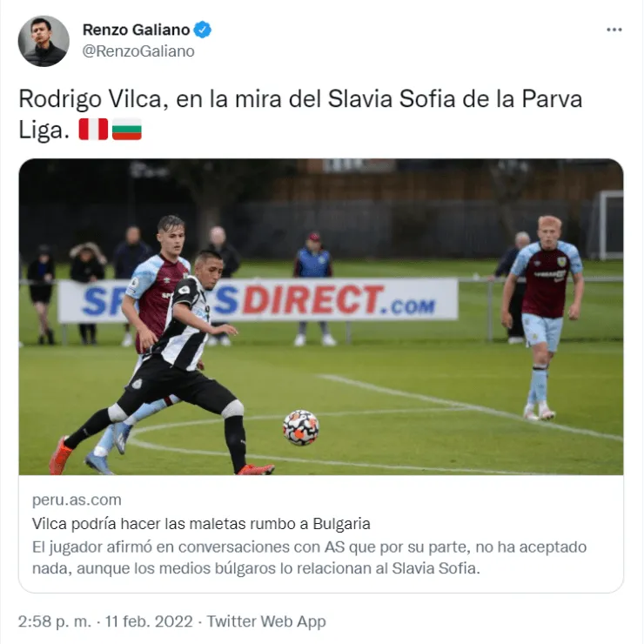This screenshot has width=644, height=644.
Task: Open the Renzo Galiano display name
Action: pos(136,30)
